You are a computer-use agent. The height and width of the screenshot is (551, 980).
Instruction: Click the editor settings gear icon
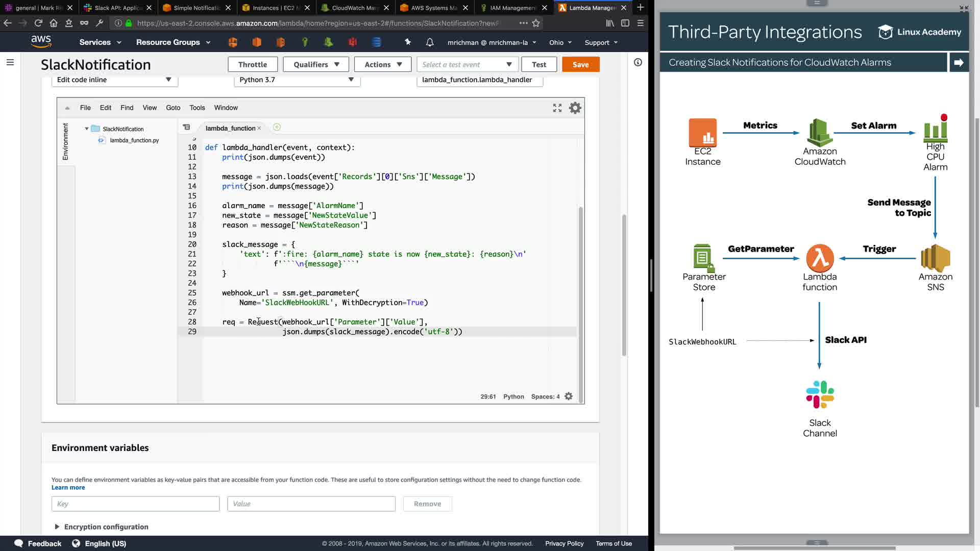click(575, 108)
